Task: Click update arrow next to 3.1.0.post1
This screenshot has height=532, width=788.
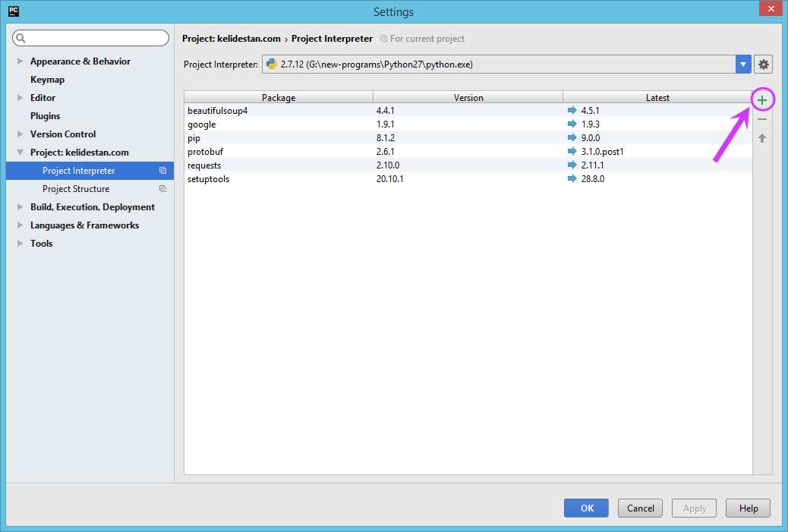Action: [x=572, y=151]
